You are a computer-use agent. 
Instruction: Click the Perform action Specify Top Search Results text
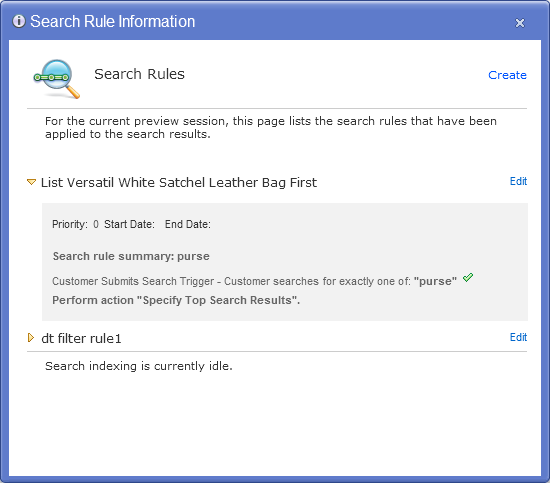(x=176, y=300)
